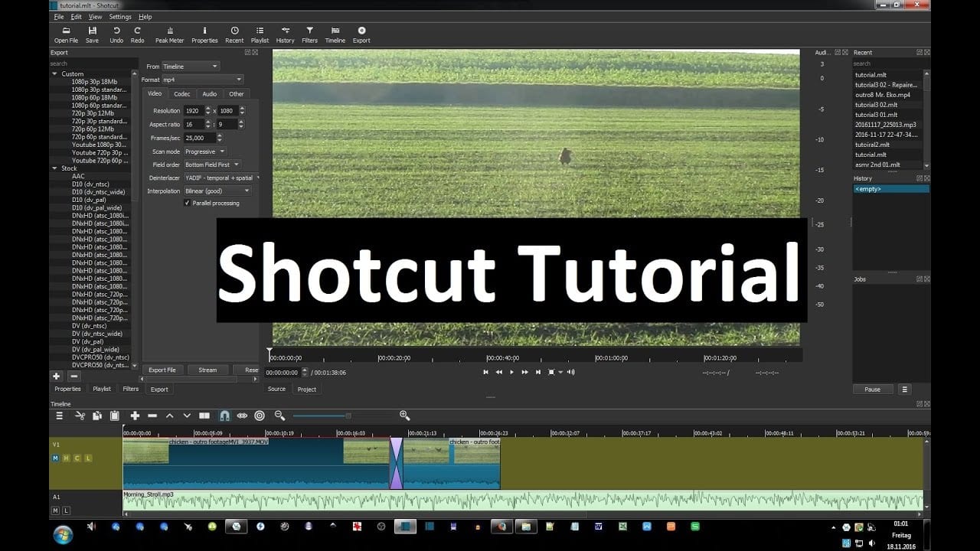Click the split at playhead icon

(x=204, y=416)
